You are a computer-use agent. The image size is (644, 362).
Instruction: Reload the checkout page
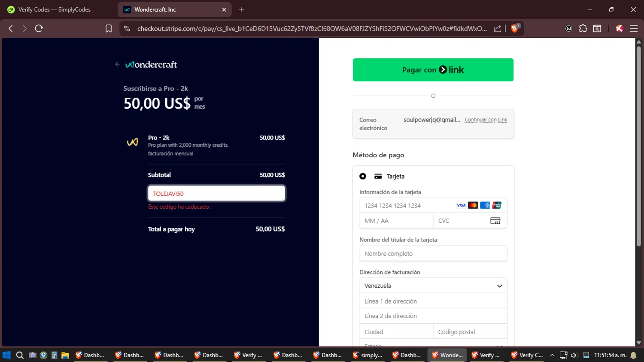(x=39, y=28)
